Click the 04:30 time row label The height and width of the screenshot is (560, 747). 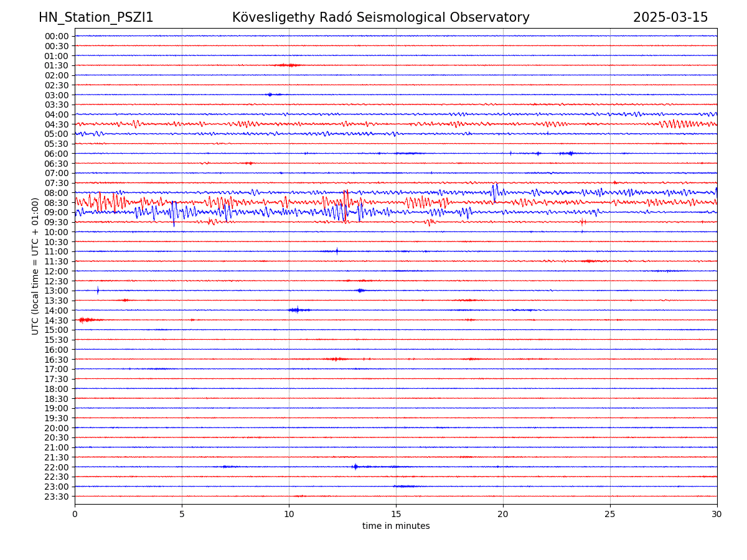tap(57, 124)
